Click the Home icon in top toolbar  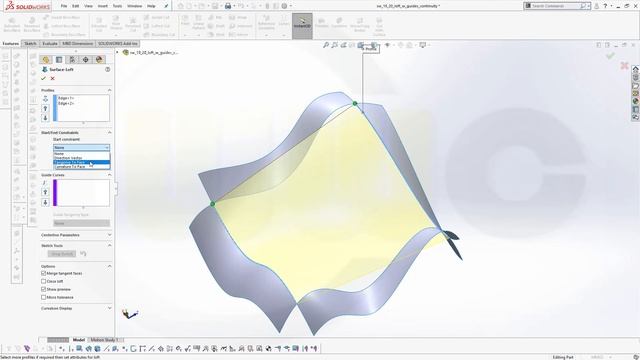point(181,6)
